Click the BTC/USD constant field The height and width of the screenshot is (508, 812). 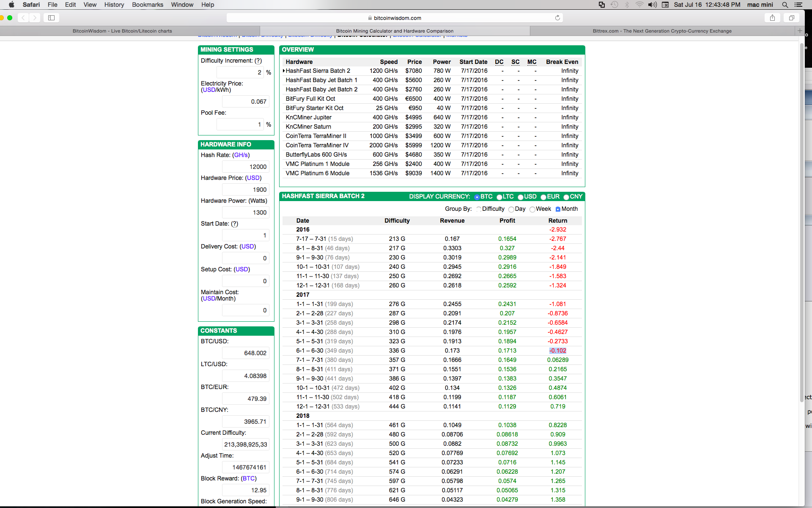[246, 353]
